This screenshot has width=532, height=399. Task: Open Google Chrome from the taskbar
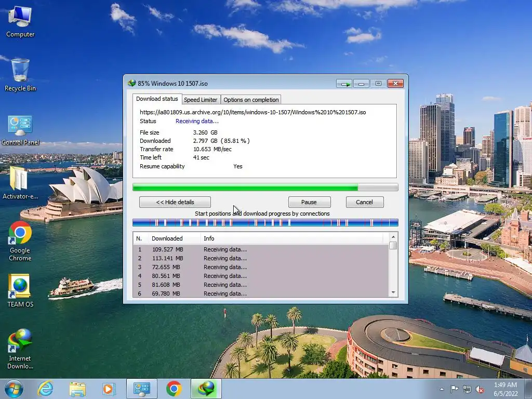(x=174, y=389)
